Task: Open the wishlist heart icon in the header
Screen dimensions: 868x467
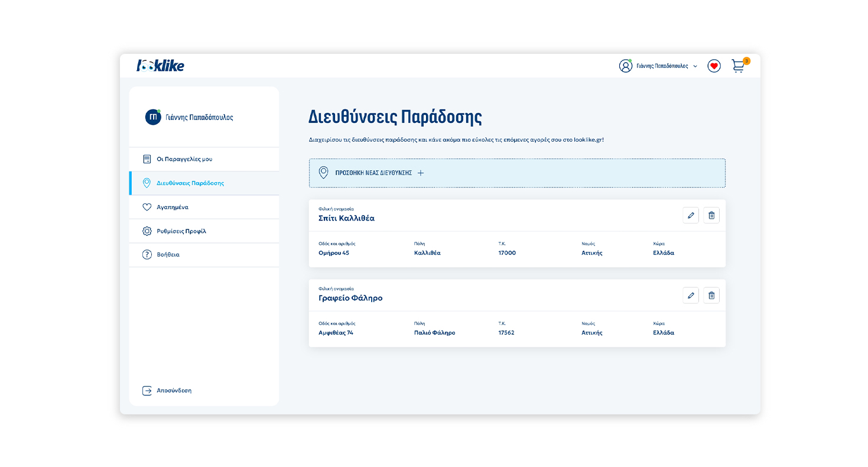Action: (714, 66)
